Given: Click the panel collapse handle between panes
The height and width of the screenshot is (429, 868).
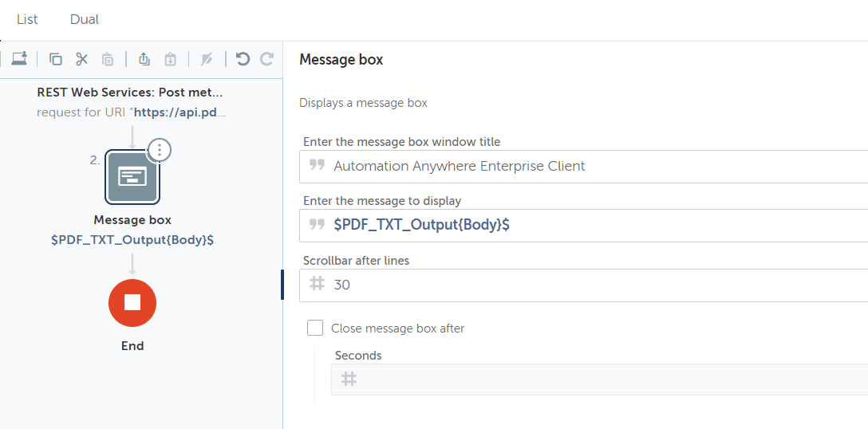Looking at the screenshot, I should pos(282,284).
